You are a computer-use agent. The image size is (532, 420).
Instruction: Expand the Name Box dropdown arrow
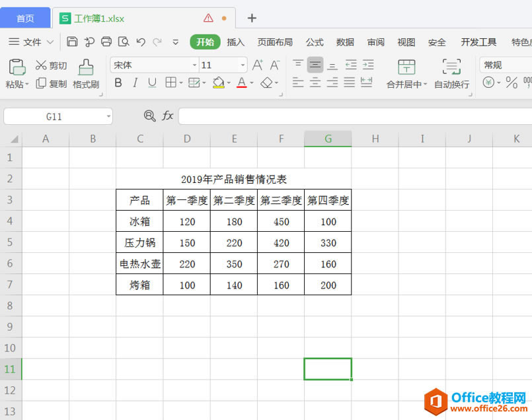coord(108,117)
